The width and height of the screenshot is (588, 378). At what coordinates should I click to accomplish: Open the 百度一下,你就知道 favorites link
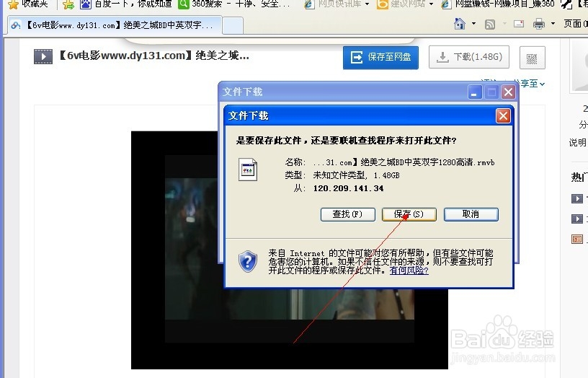click(126, 4)
